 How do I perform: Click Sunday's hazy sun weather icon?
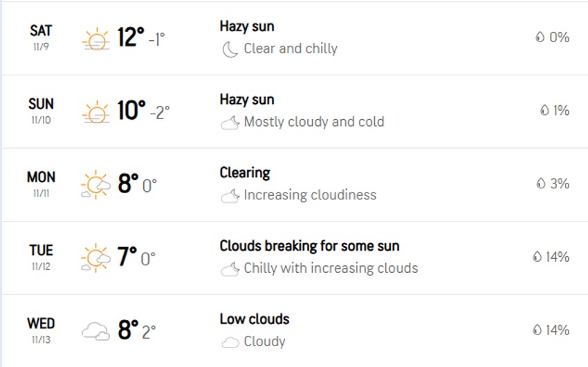pos(95,111)
